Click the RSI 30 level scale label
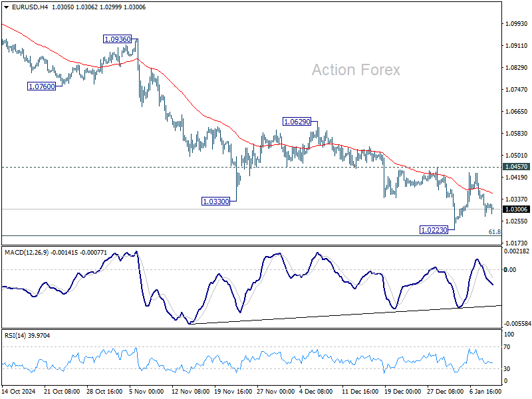 (x=507, y=369)
